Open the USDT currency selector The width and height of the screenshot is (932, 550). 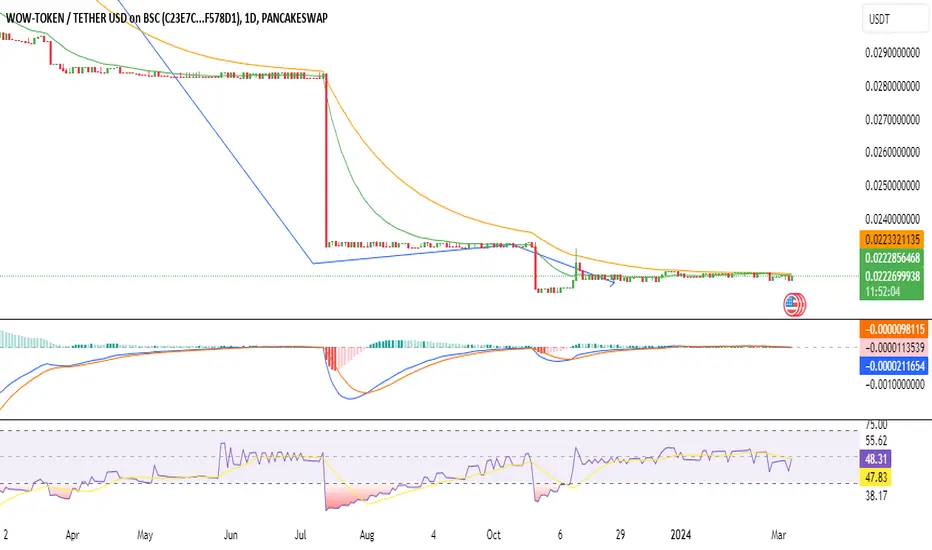(895, 19)
